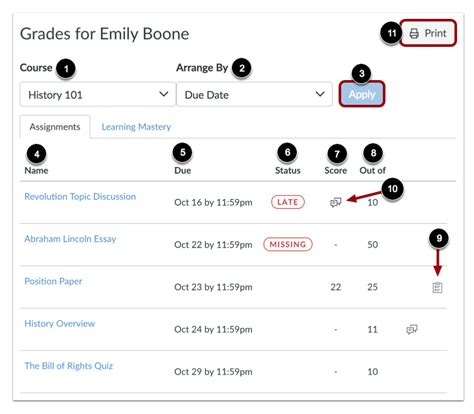Screen dimensions: 474x414
Task: Open the Position Paper assignment
Action: (53, 281)
